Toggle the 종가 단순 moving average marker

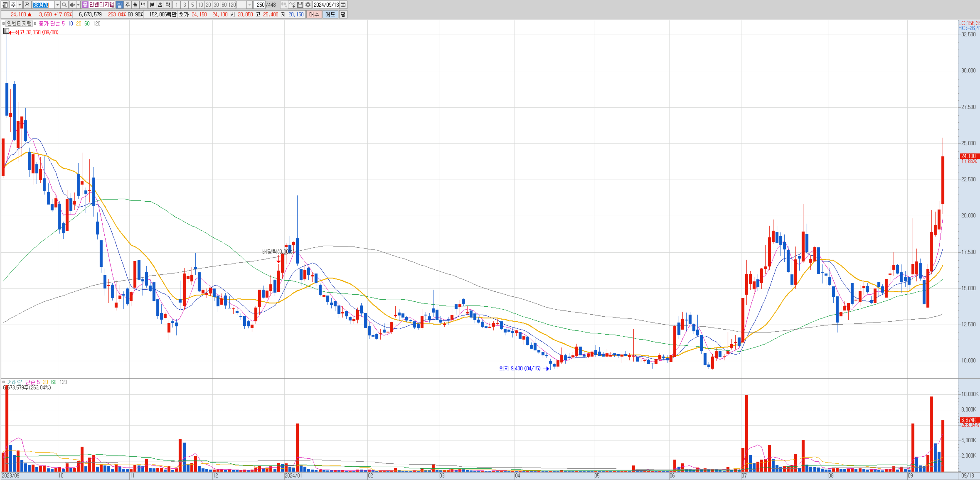tap(35, 24)
